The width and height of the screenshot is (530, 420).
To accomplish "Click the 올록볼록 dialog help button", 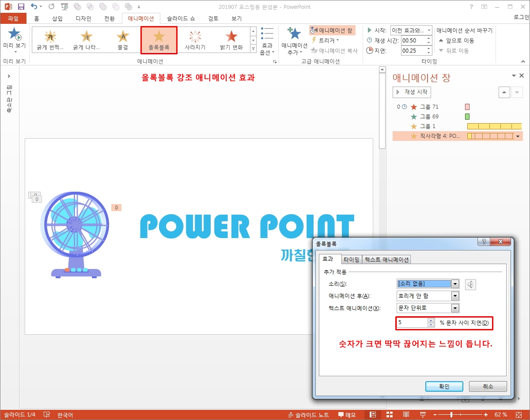I will click(x=484, y=242).
